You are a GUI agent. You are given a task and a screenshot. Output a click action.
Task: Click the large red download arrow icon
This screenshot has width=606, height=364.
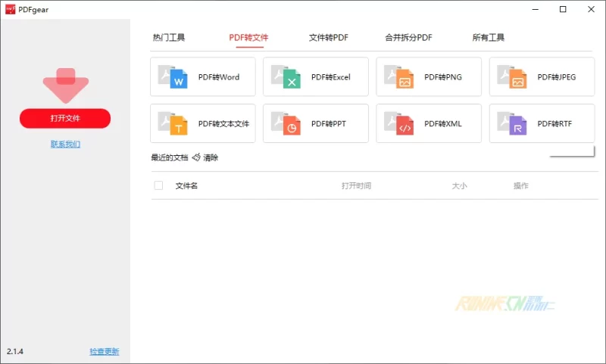(x=65, y=85)
